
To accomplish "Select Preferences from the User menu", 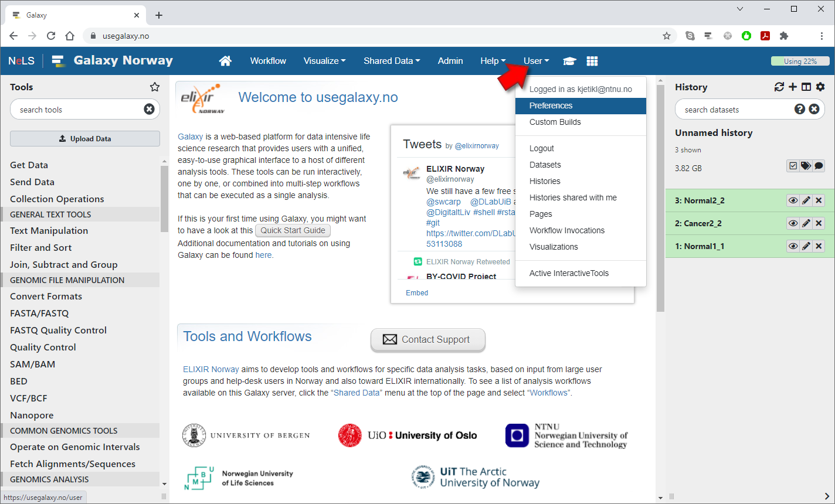I will (551, 105).
